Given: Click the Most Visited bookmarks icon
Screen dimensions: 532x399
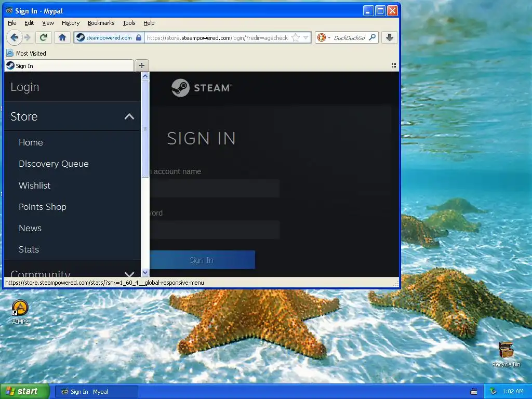Looking at the screenshot, I should [10, 54].
